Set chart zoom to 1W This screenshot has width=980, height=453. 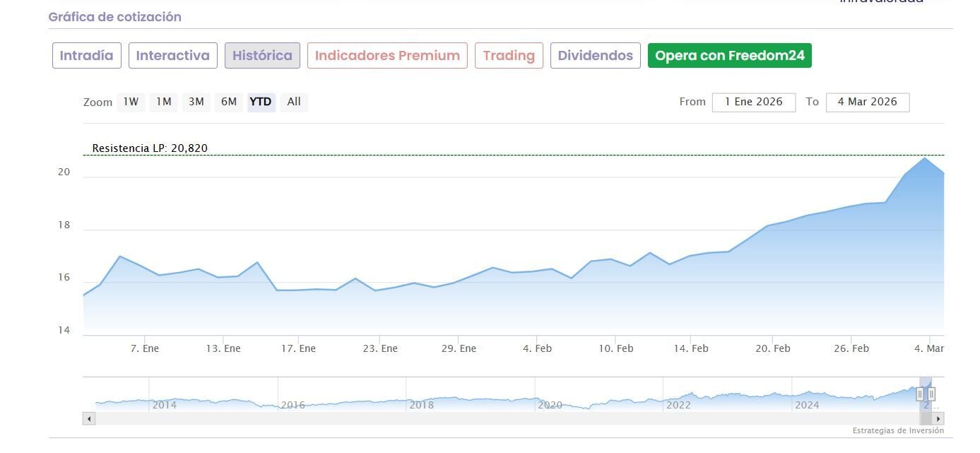click(x=131, y=102)
